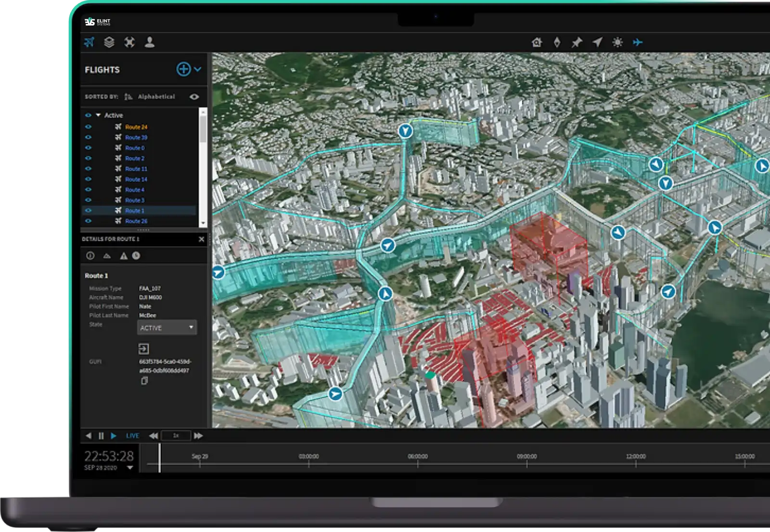Copy the GUFI value with copy icon
Viewport: 770px width, 532px height.
(x=144, y=381)
